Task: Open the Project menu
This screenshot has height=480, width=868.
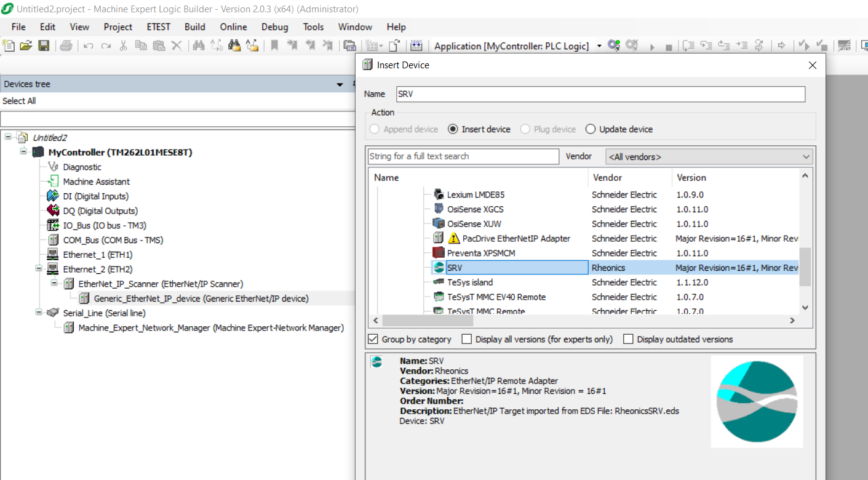Action: 117,27
